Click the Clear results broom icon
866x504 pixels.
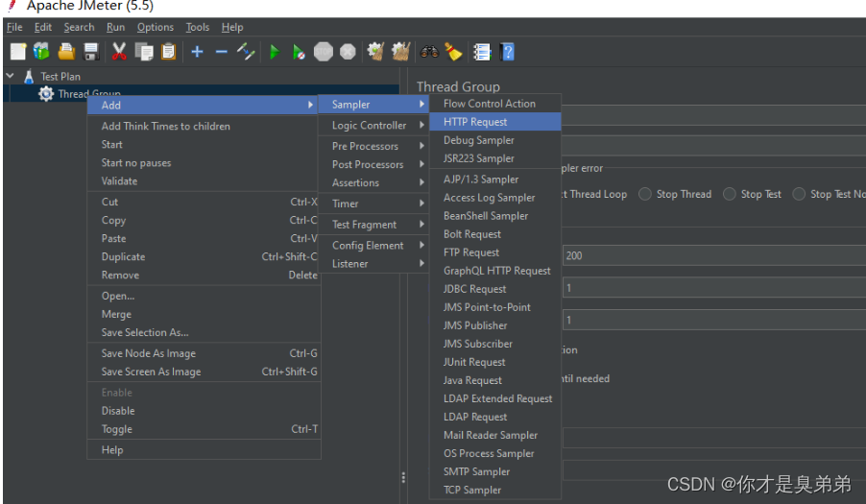pos(375,51)
